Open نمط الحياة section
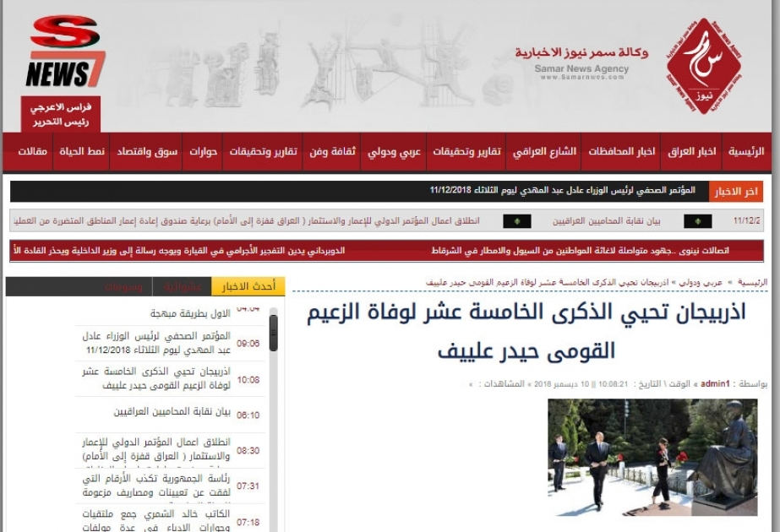The image size is (780, 532). [x=82, y=151]
